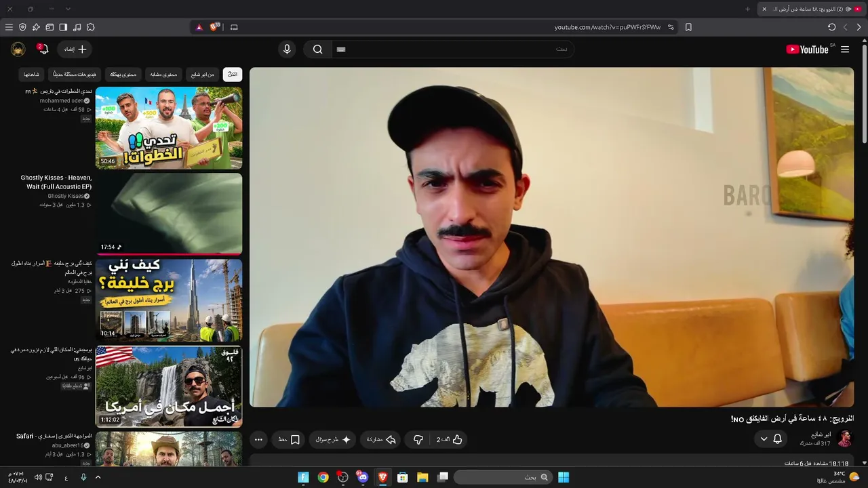Expand the tab search chevron in title bar
Image resolution: width=868 pixels, height=488 pixels.
pos(68,9)
